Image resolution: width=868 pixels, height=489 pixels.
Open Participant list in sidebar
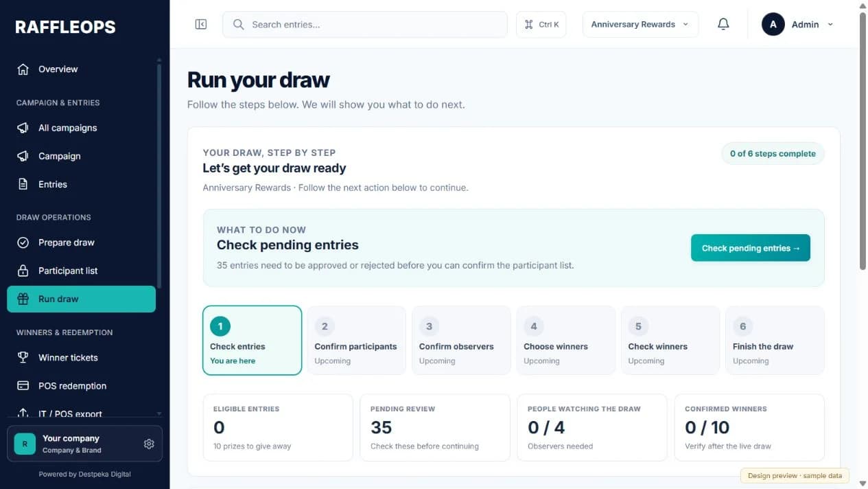[82, 271]
